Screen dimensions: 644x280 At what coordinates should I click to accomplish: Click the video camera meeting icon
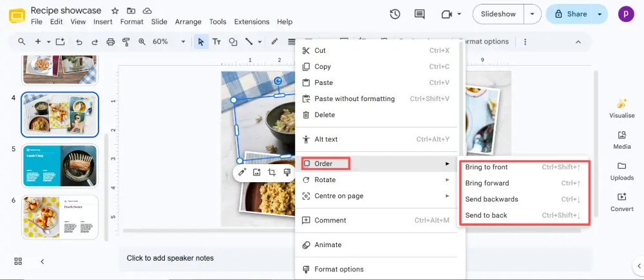446,14
